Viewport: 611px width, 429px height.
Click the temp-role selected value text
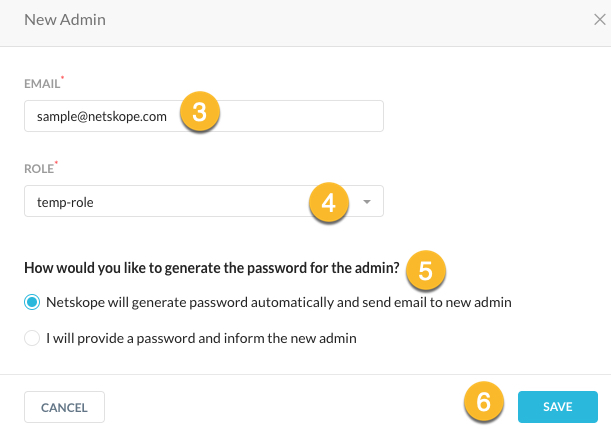pos(65,203)
